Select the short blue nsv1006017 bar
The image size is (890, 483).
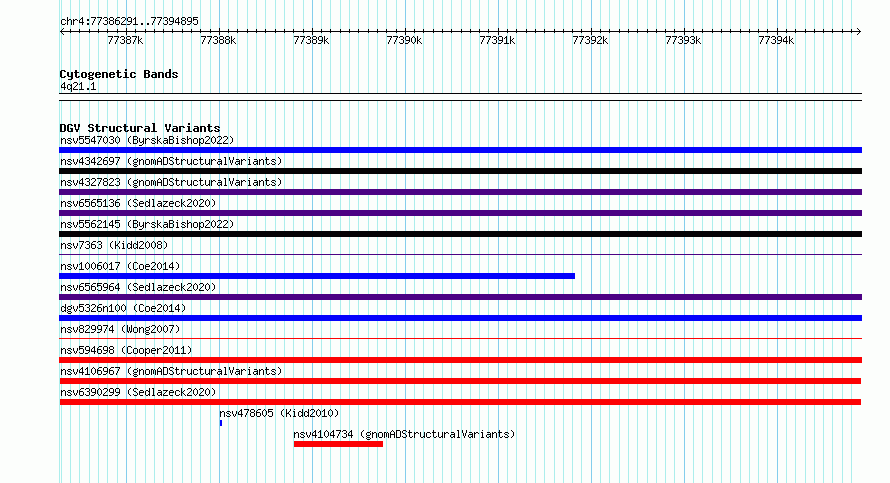(x=317, y=276)
